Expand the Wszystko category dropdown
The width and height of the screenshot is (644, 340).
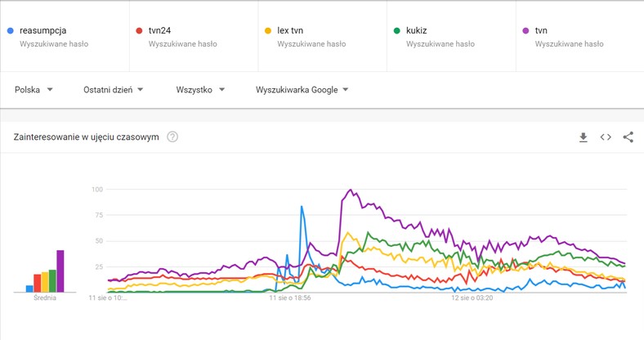199,90
